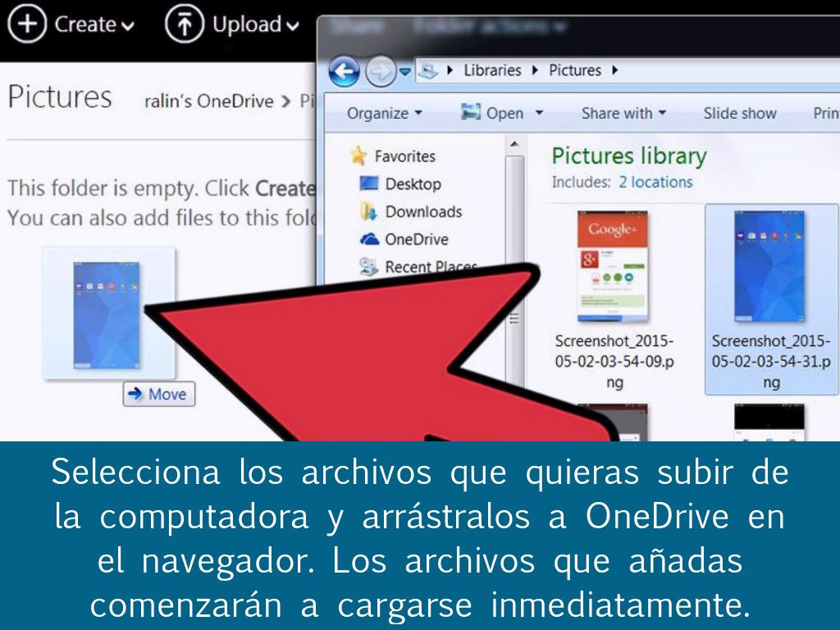Image resolution: width=840 pixels, height=630 pixels.
Task: Expand the Share with dropdown
Action: coord(623,113)
